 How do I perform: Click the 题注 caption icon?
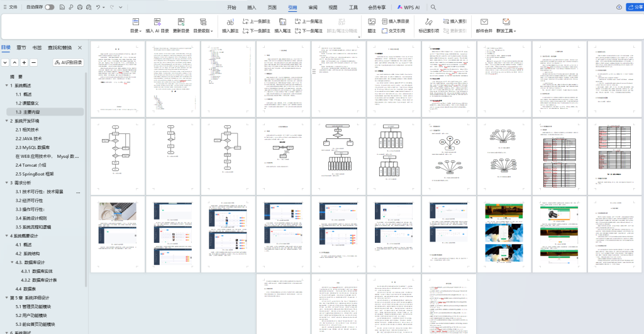point(372,21)
